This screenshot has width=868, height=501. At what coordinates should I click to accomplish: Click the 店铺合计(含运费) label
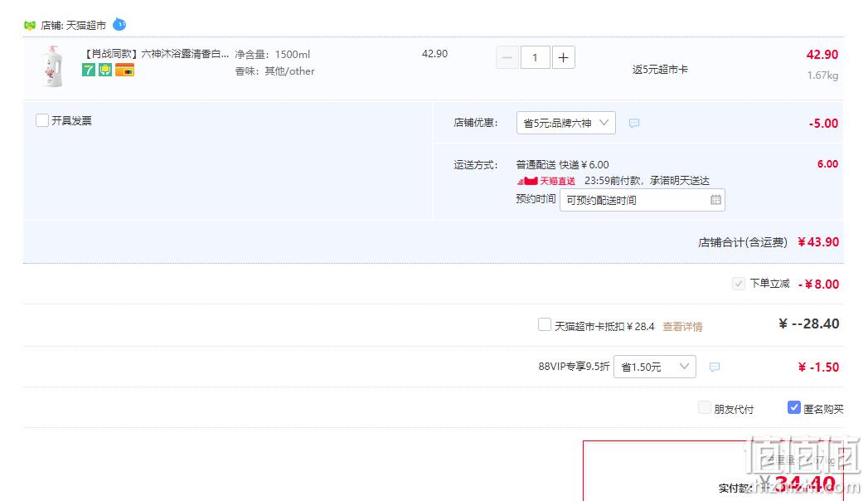(742, 242)
